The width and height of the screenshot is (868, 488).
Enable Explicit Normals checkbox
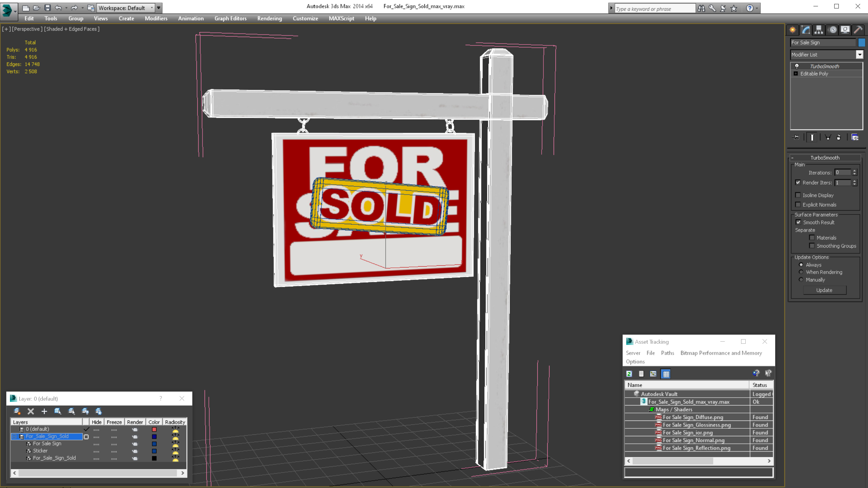coord(798,205)
